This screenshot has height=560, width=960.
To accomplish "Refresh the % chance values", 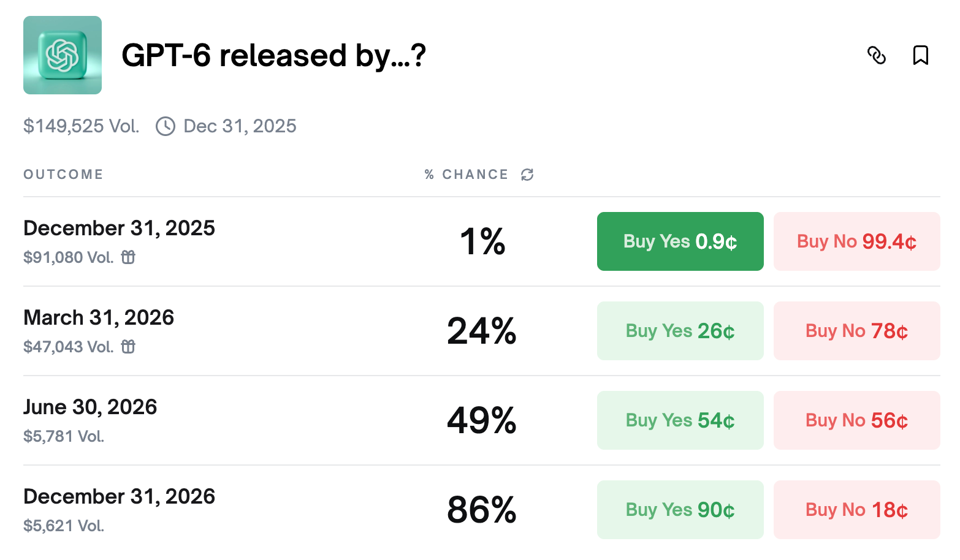I will 527,175.
